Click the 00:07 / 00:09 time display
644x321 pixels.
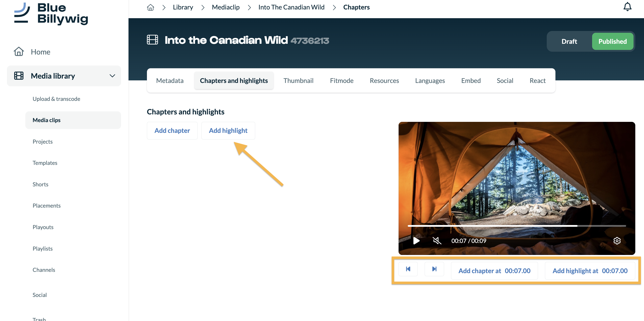pos(469,241)
